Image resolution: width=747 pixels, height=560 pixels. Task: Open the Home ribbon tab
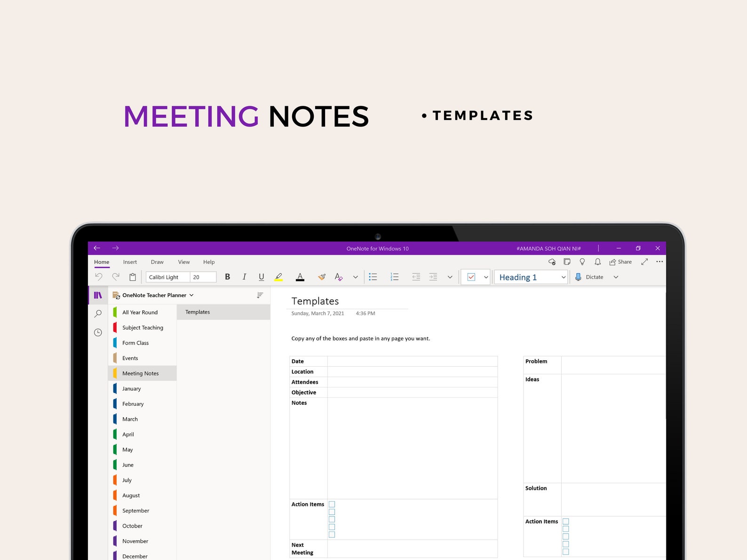[x=102, y=262]
